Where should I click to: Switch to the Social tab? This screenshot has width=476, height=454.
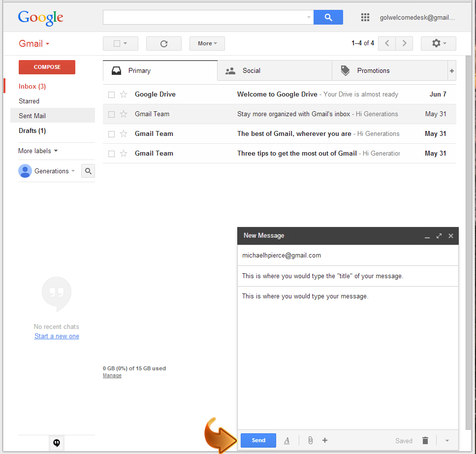[275, 71]
